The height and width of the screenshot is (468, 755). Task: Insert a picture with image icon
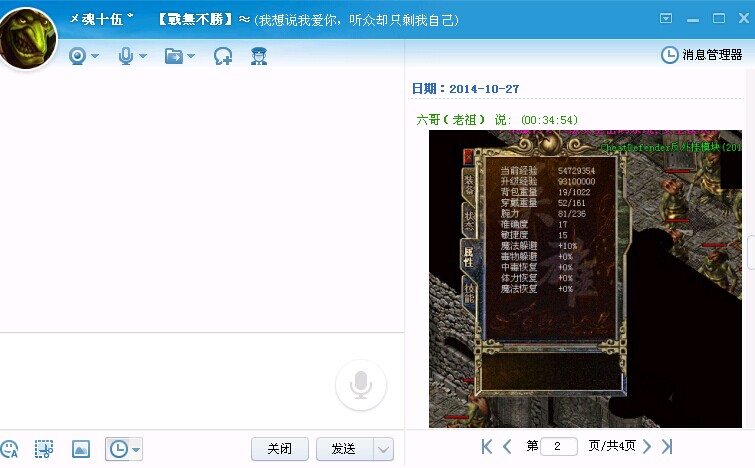[81, 449]
